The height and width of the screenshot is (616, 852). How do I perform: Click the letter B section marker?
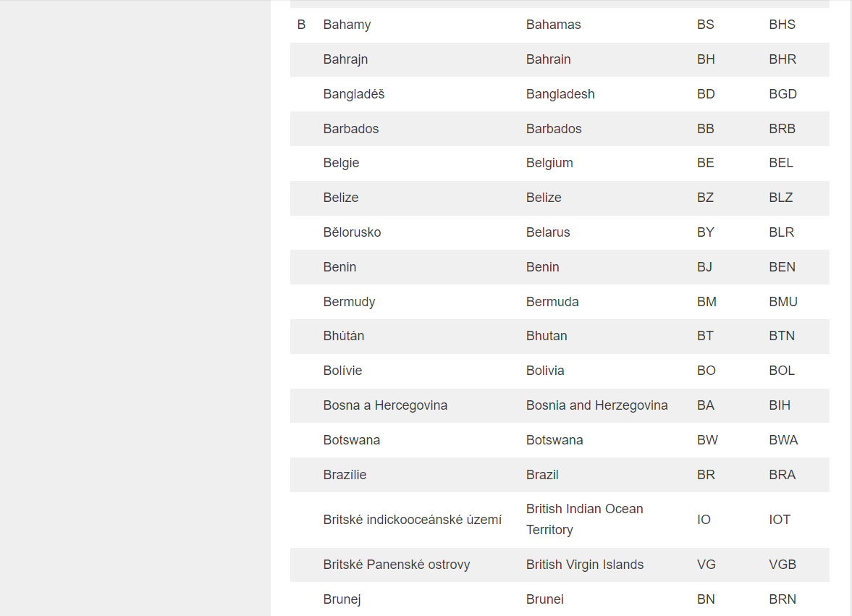click(x=301, y=25)
